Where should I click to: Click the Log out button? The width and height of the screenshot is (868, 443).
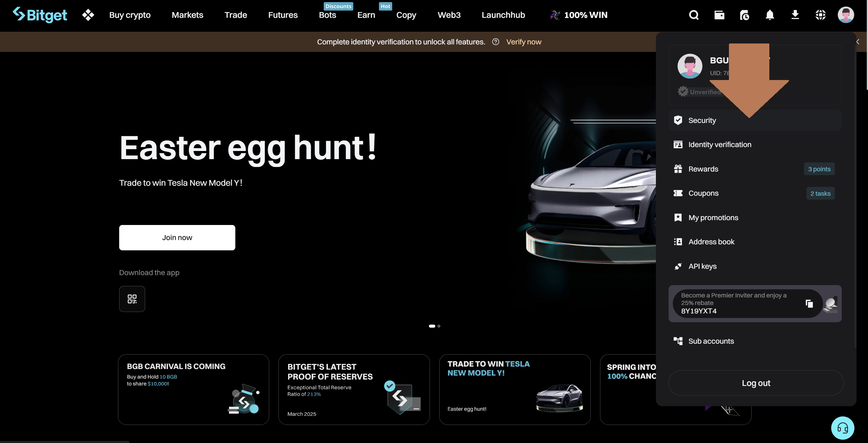pyautogui.click(x=756, y=383)
